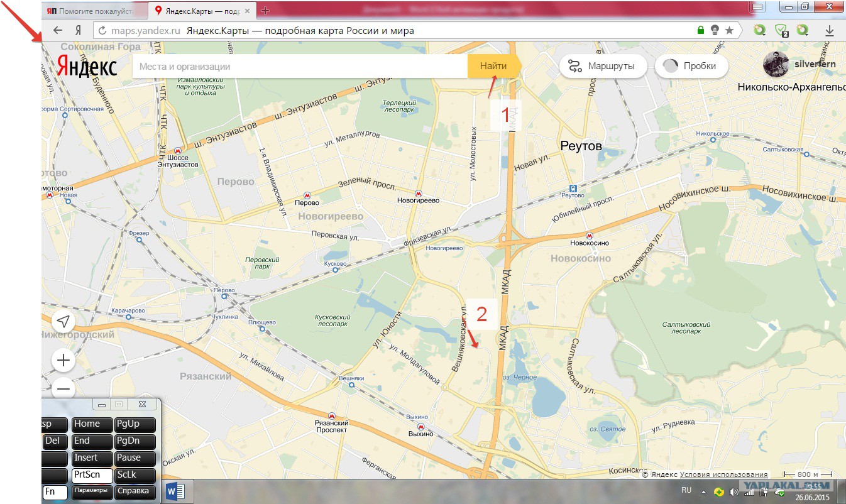Open the silverfern user avatar
Screen dimensions: 846x504
tap(776, 64)
